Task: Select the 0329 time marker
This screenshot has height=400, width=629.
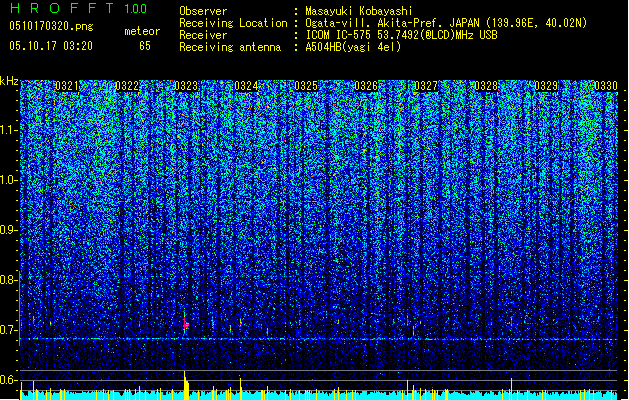Action: [x=546, y=86]
